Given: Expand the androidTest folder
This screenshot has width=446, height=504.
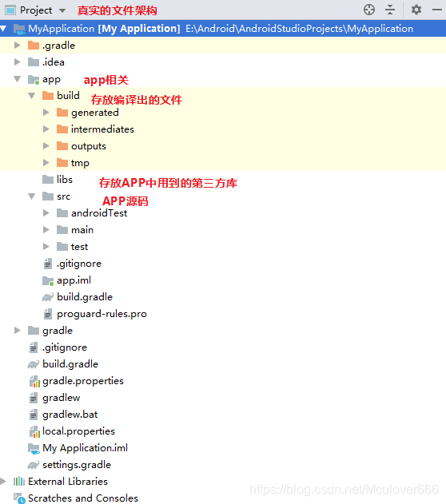Looking at the screenshot, I should (x=46, y=213).
